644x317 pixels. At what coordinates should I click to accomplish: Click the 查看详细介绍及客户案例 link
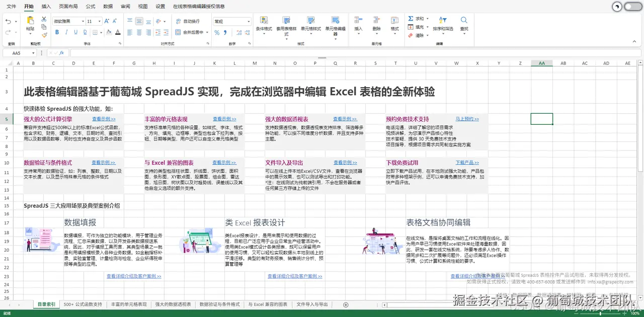(x=133, y=276)
